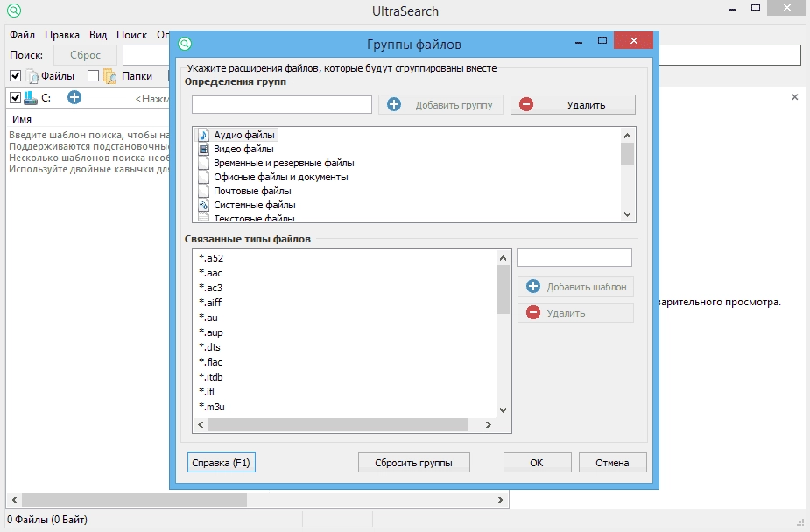
Task: Open the Вид menu
Action: click(x=97, y=35)
